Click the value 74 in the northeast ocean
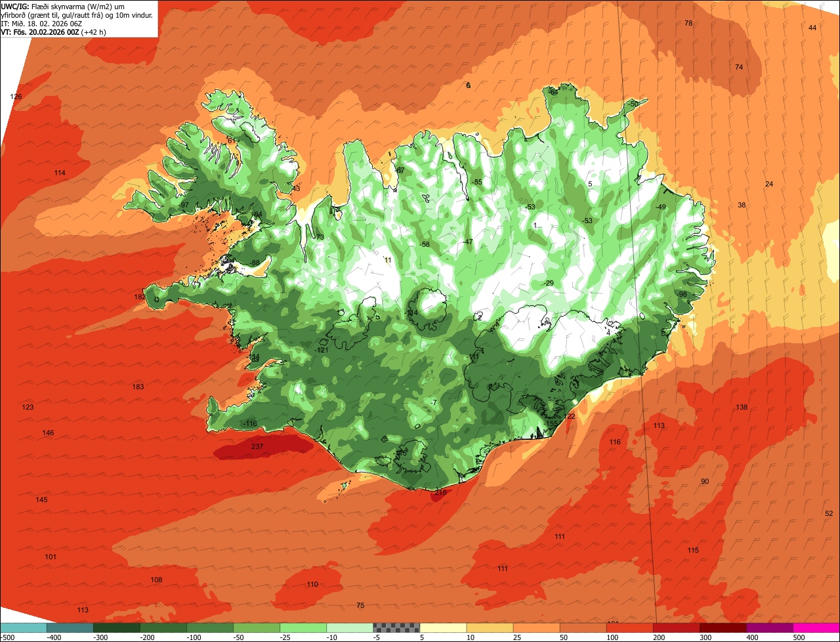840x642 pixels. click(739, 67)
